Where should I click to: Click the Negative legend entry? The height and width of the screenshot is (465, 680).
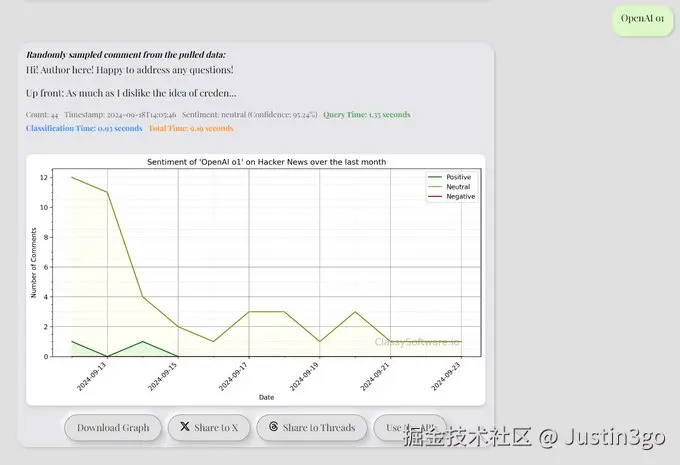tap(451, 196)
